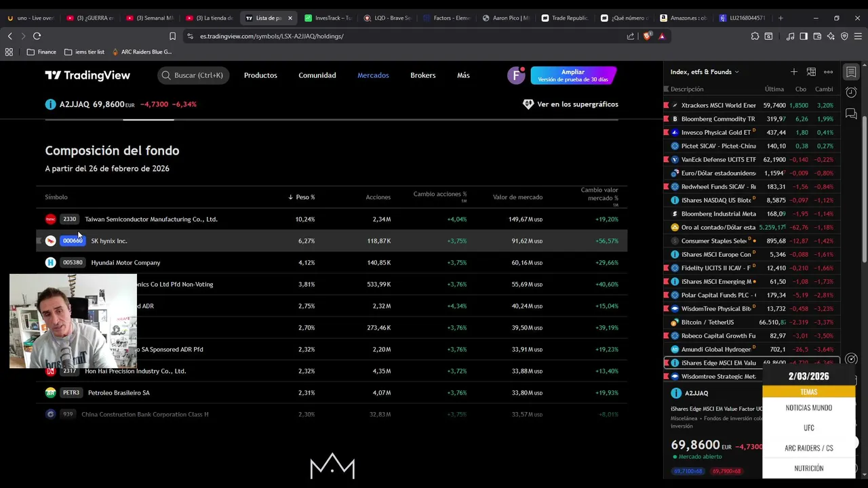Screen dimensions: 868x488
Task: Click the Taiwan Semiconductor company logo
Action: [50, 219]
